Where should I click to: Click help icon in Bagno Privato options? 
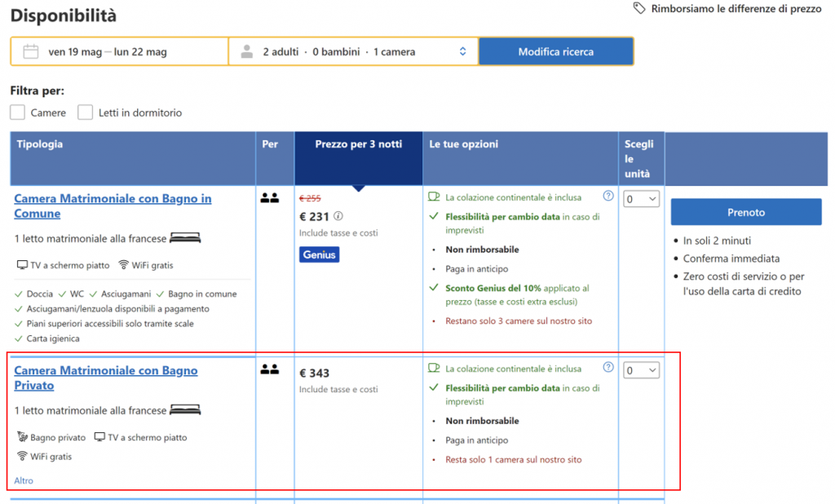[607, 367]
